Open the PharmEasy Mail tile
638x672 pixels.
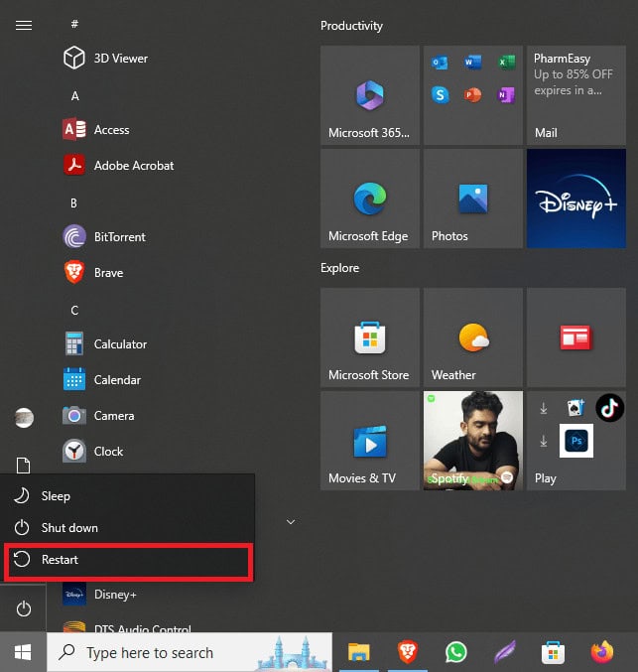[x=576, y=95]
